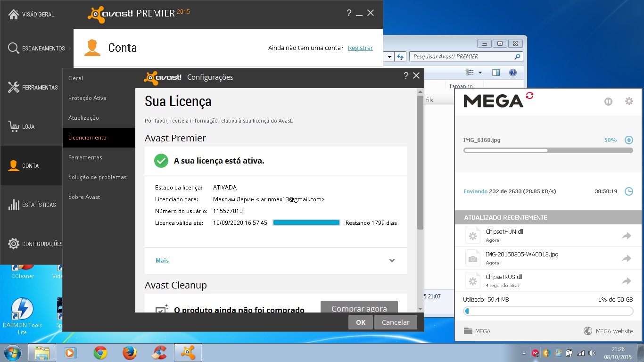This screenshot has height=362, width=644.
Task: Click clock icon next to 38:58:19
Action: [628, 191]
